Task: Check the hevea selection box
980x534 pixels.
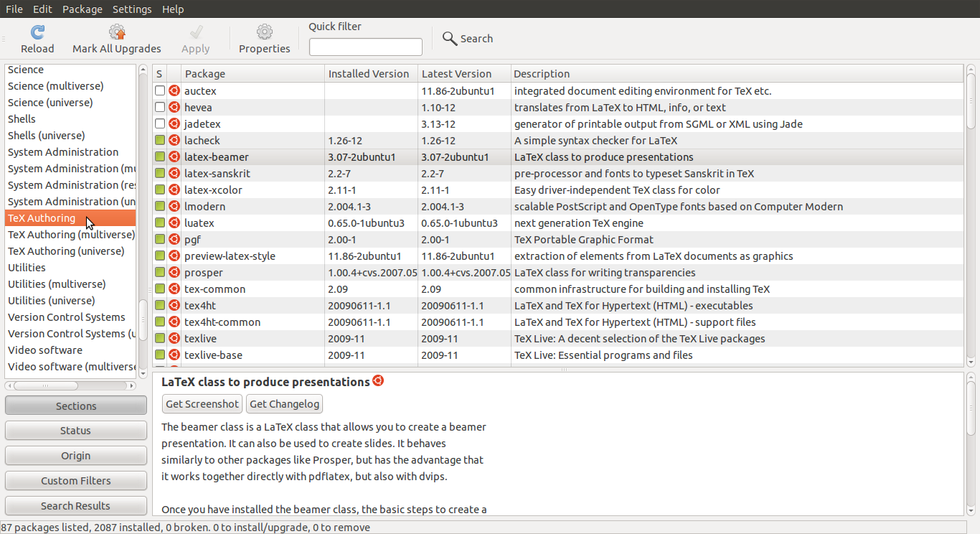Action: pos(159,107)
